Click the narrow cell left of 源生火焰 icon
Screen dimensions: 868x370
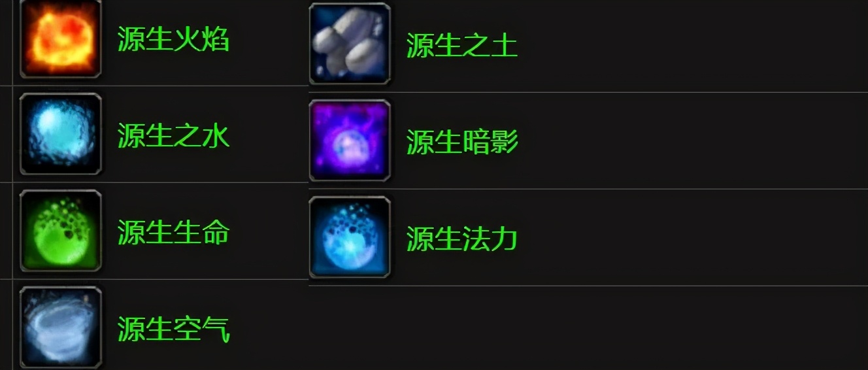[x=6, y=42]
